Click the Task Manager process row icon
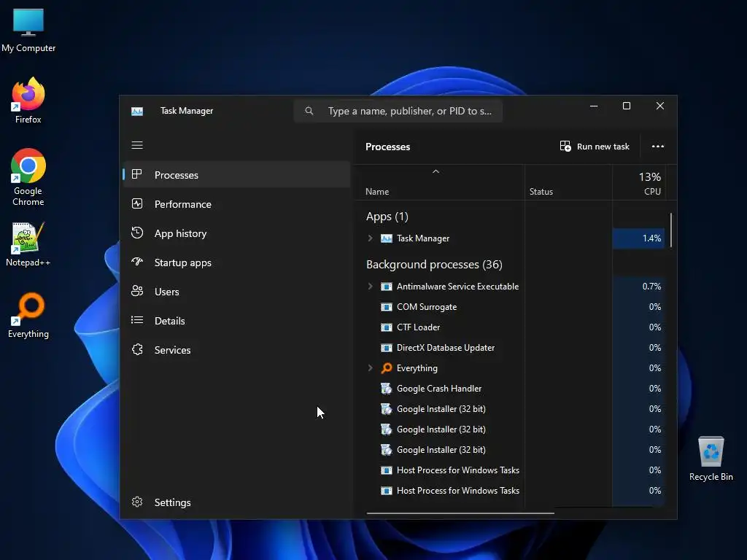Screen dimensions: 747x560 click(387, 238)
